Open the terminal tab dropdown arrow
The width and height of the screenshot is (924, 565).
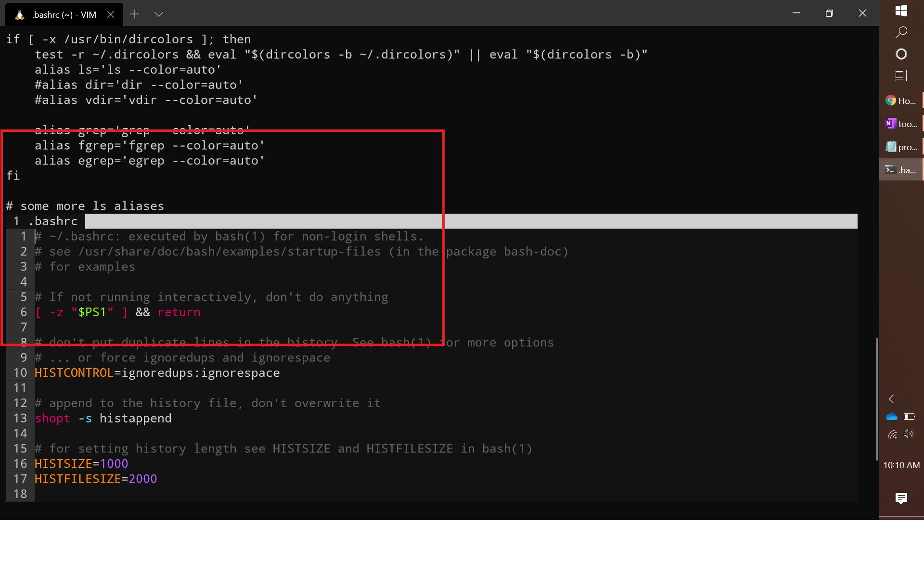click(159, 14)
